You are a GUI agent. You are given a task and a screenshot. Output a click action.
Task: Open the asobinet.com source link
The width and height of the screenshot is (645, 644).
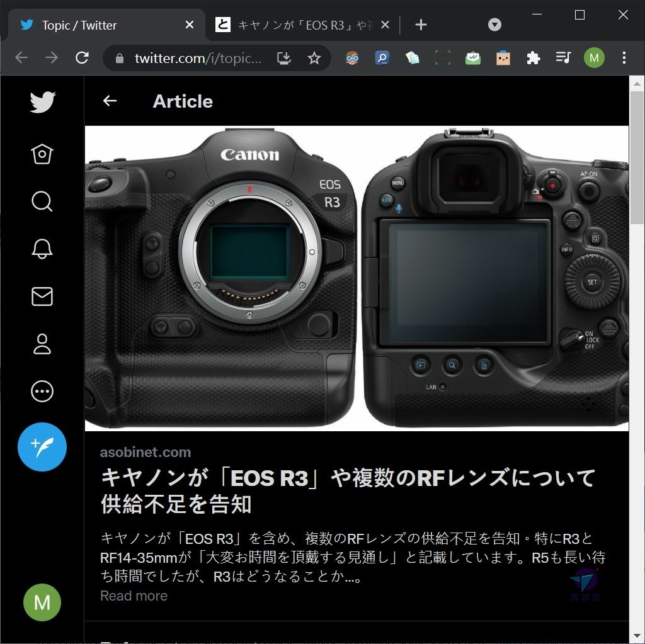click(x=146, y=452)
